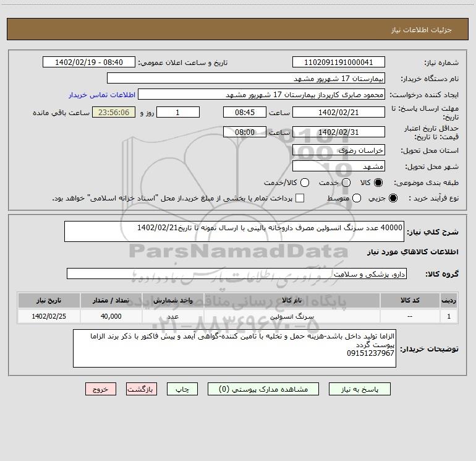Click the remaining days field showing 1
Screen dimensions: 476x461
pos(178,112)
